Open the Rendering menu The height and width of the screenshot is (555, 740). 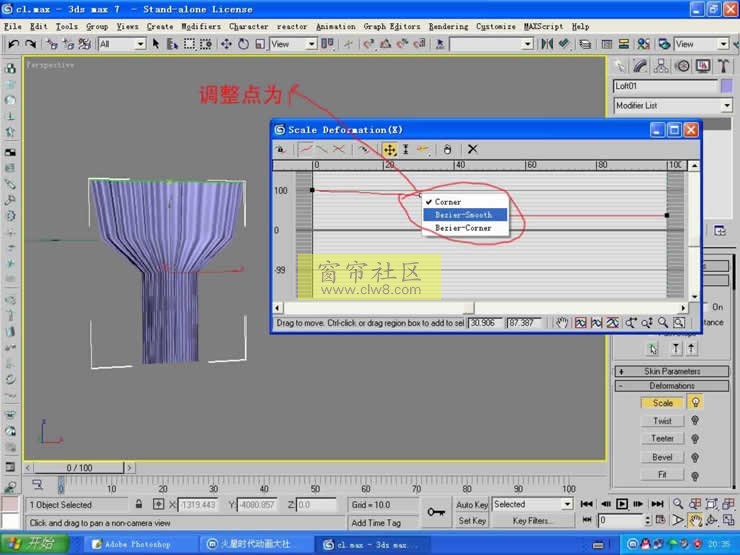[448, 26]
